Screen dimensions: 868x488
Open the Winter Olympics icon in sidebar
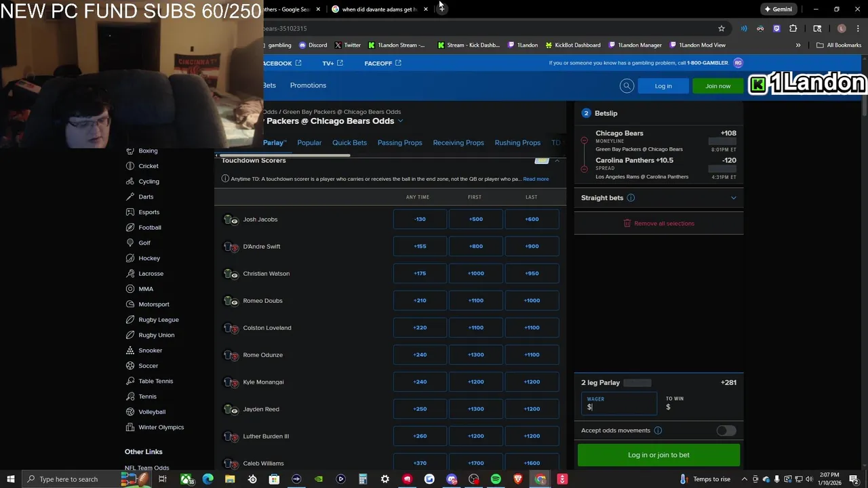tap(130, 427)
